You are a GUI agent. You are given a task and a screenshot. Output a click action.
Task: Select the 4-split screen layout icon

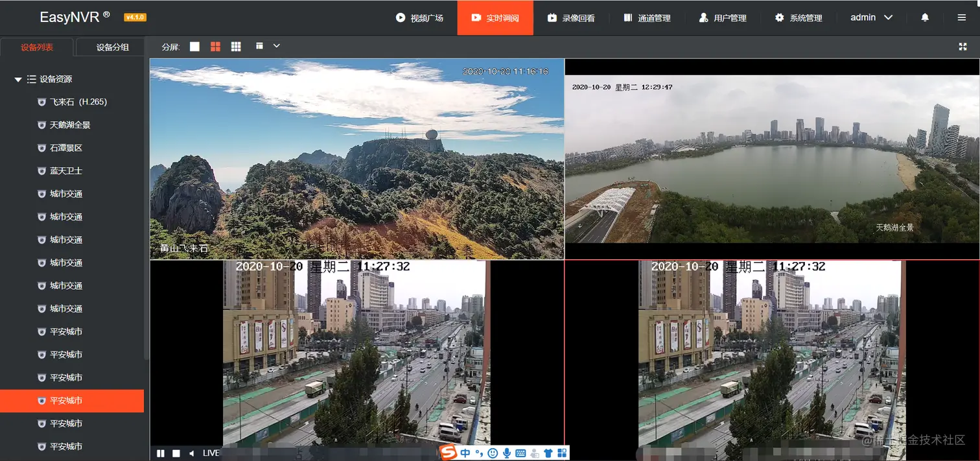(215, 46)
